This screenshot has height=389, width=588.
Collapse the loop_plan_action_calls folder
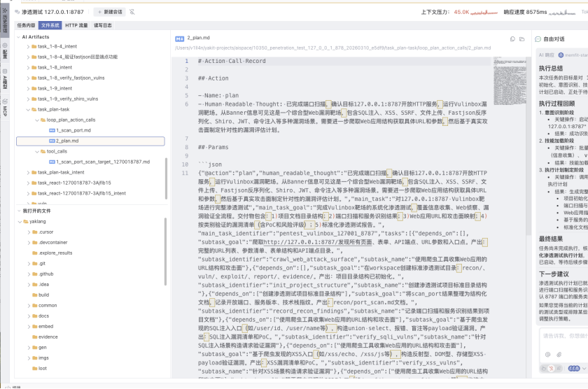point(37,120)
